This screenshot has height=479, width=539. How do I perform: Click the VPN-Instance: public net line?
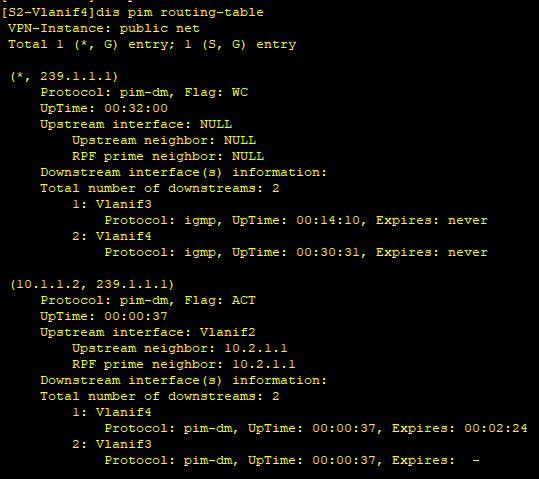click(103, 29)
